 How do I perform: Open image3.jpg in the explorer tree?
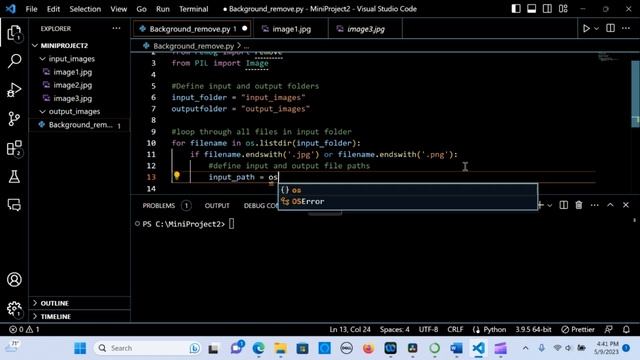click(x=72, y=98)
